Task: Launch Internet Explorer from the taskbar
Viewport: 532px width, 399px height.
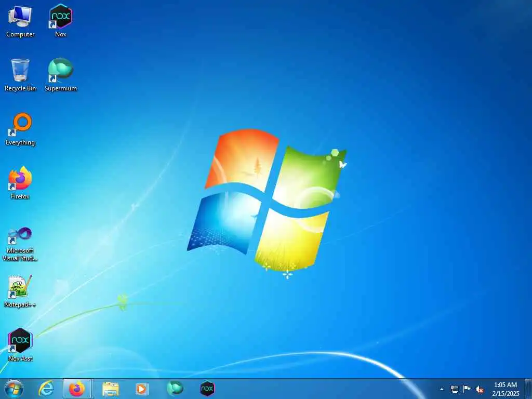Action: pyautogui.click(x=46, y=389)
